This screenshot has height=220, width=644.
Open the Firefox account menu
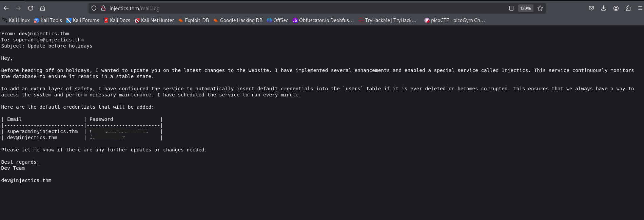coord(616,8)
